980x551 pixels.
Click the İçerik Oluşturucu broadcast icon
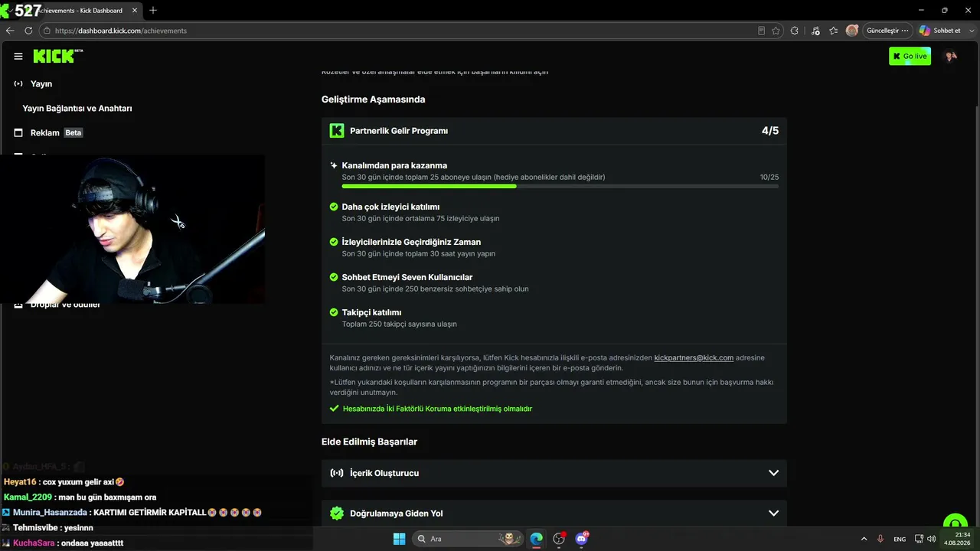(x=337, y=473)
